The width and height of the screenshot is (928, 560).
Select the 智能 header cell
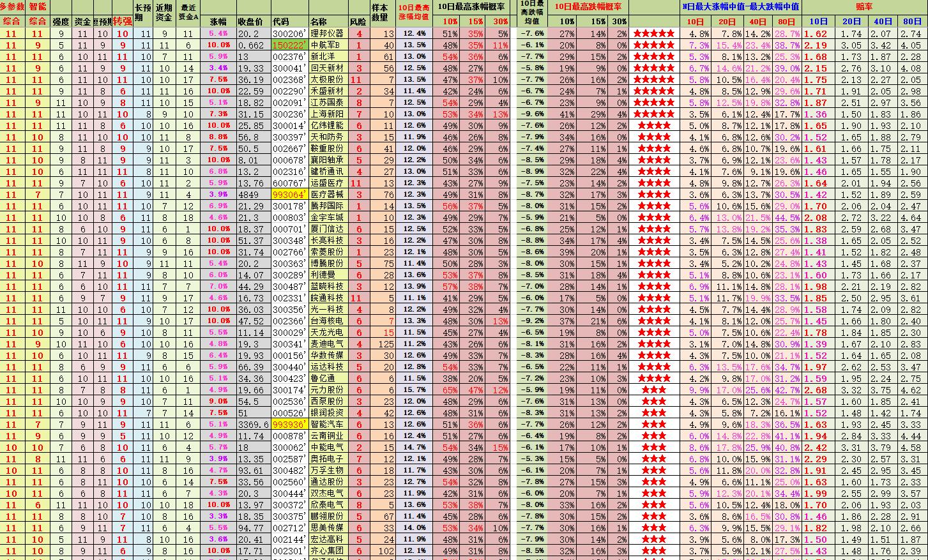point(38,6)
